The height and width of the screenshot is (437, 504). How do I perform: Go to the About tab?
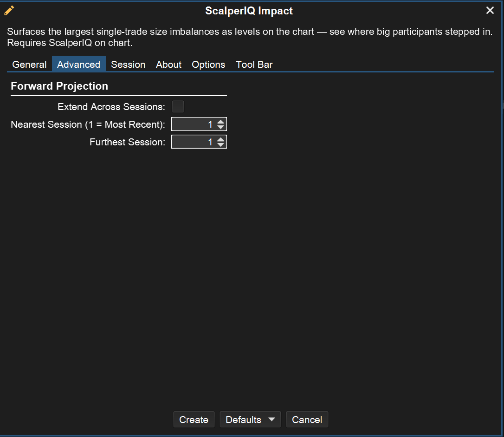(169, 65)
